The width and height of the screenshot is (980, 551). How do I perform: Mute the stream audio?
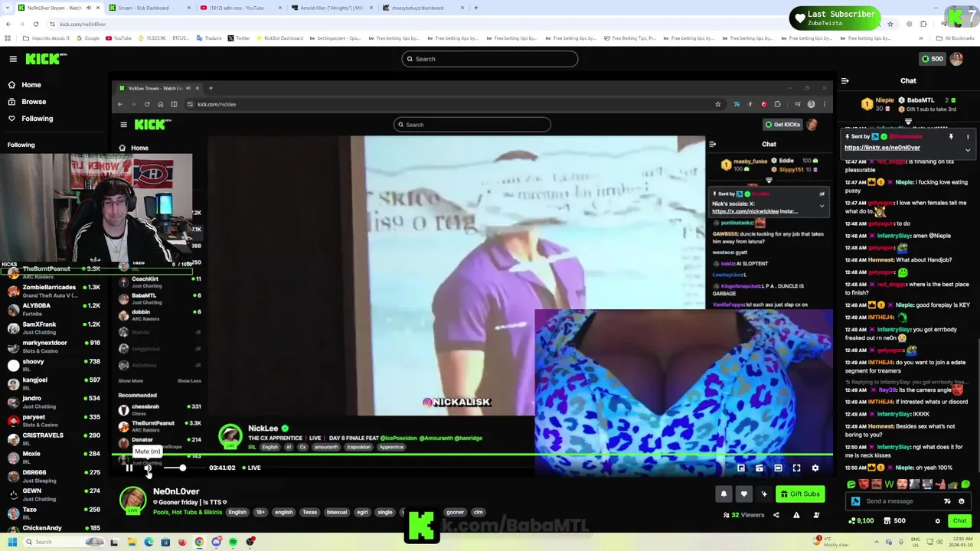click(x=148, y=468)
